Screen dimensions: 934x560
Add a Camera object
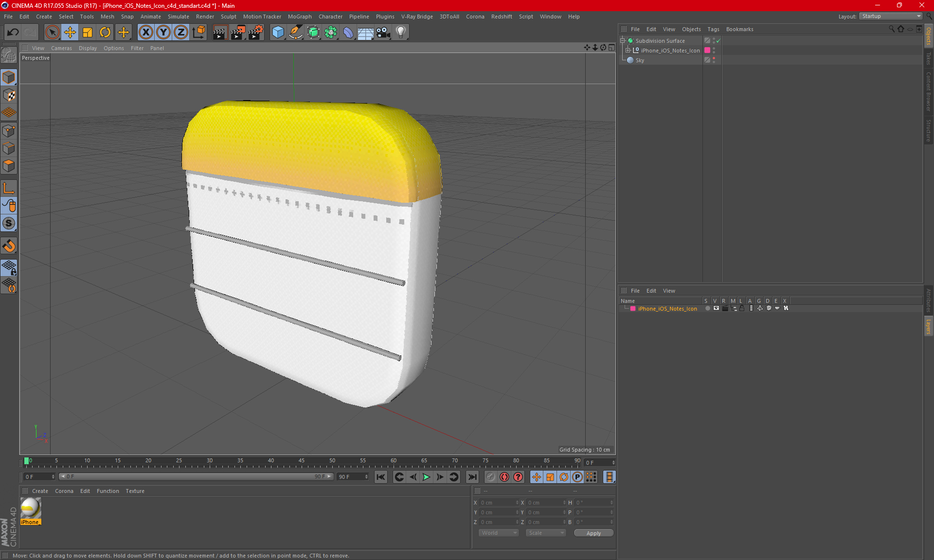pos(383,32)
